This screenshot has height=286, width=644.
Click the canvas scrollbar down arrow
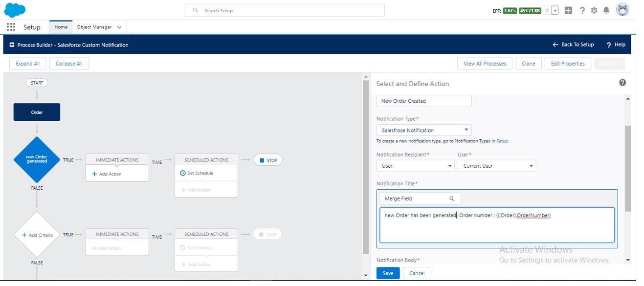click(366, 275)
